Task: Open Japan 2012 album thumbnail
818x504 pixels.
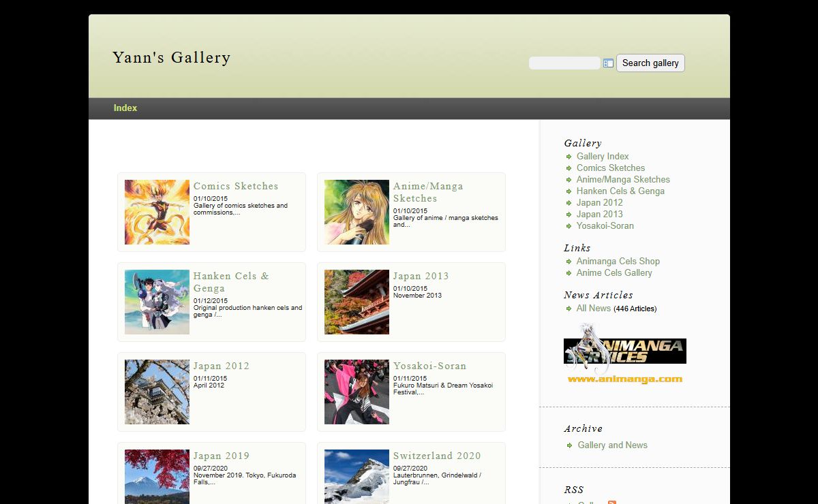Action: (x=157, y=392)
